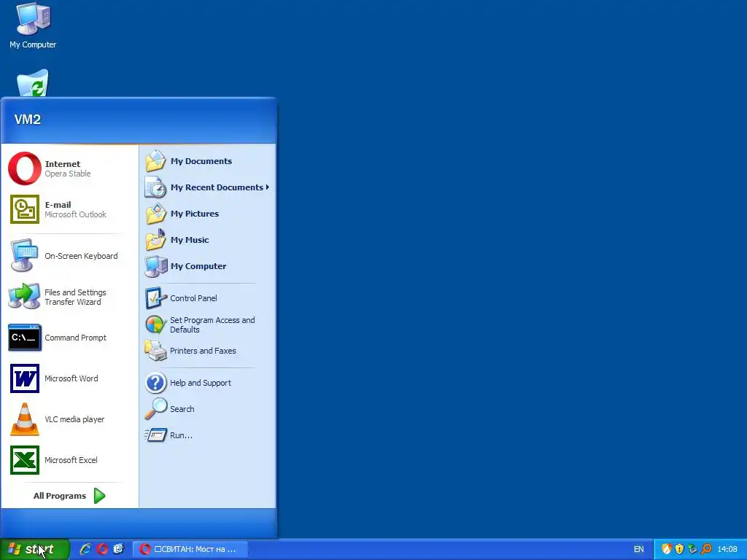
Task: Launch VLC media player
Action: pyautogui.click(x=70, y=419)
